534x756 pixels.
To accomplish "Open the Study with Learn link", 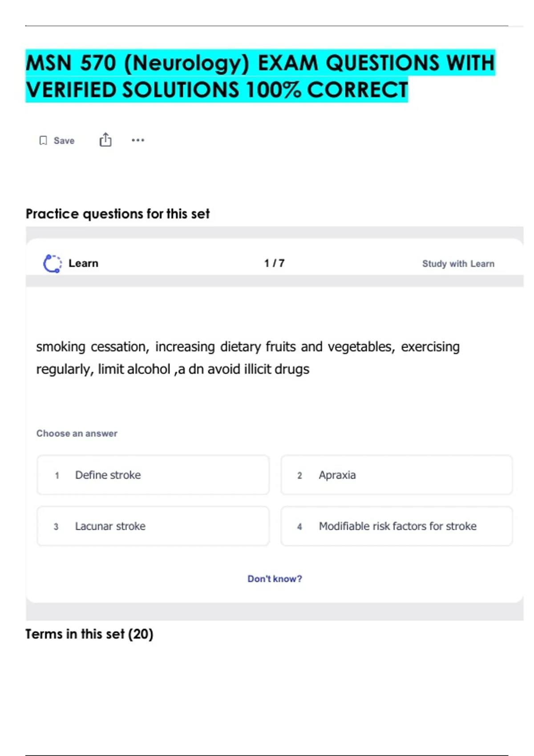I will [x=458, y=264].
